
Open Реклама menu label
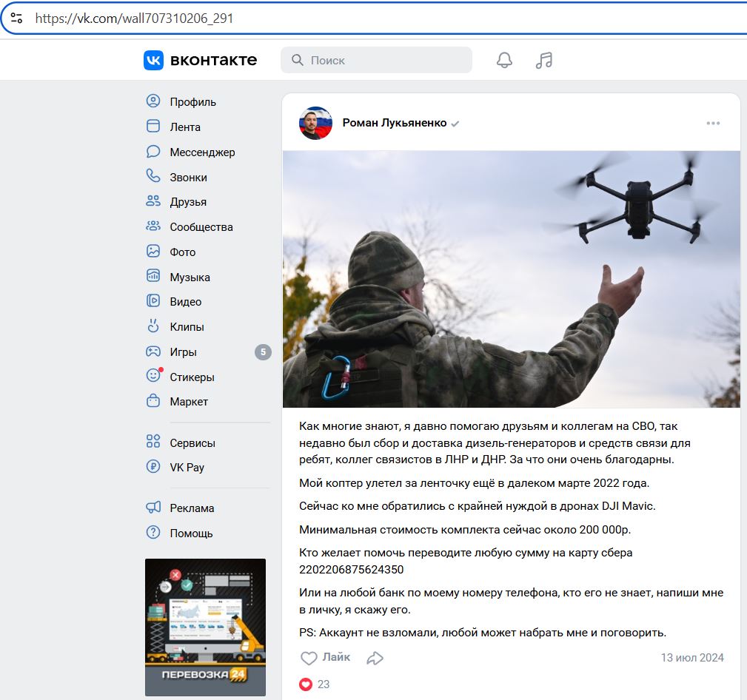coord(192,508)
